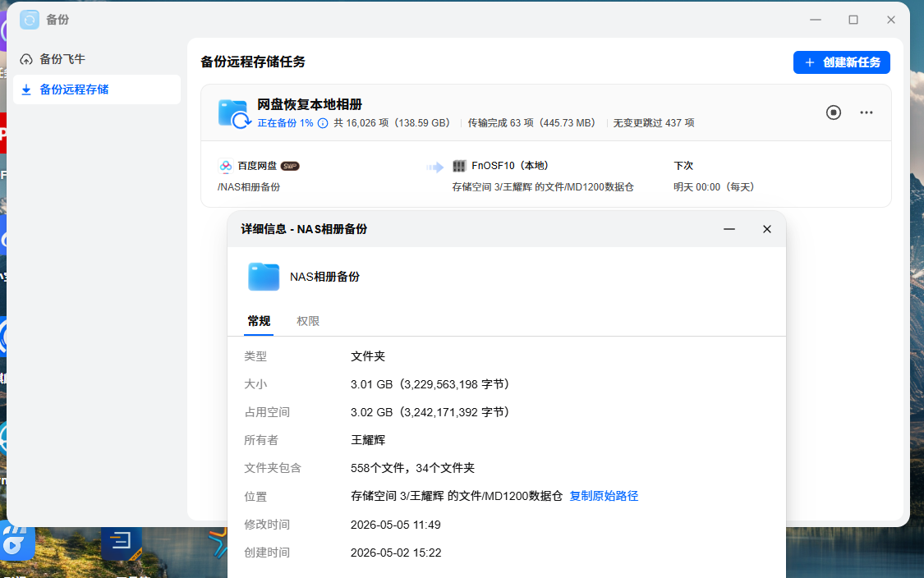Stop the running 网盘恢复本地相册 backup task

(834, 112)
